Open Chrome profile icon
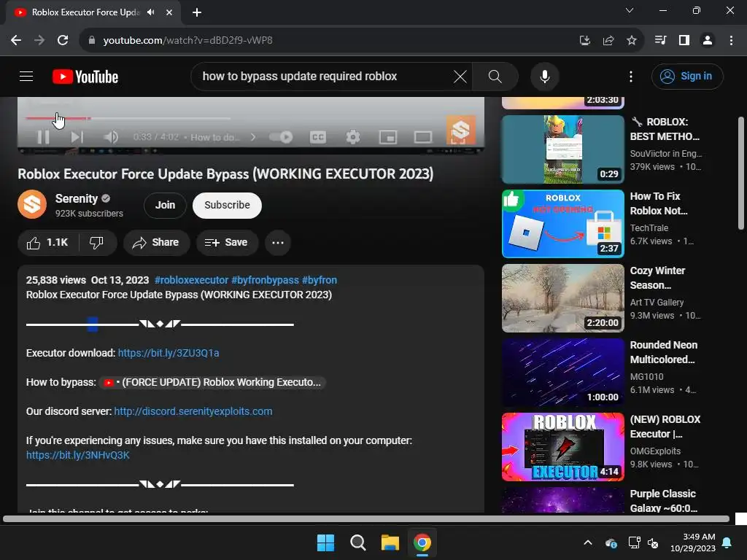Viewport: 747px width, 560px height. pos(708,41)
